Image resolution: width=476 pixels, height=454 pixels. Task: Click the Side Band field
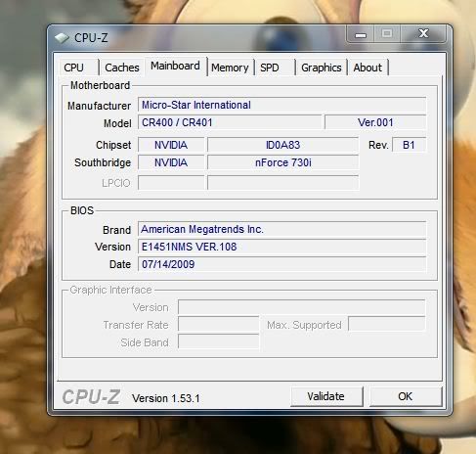point(219,342)
